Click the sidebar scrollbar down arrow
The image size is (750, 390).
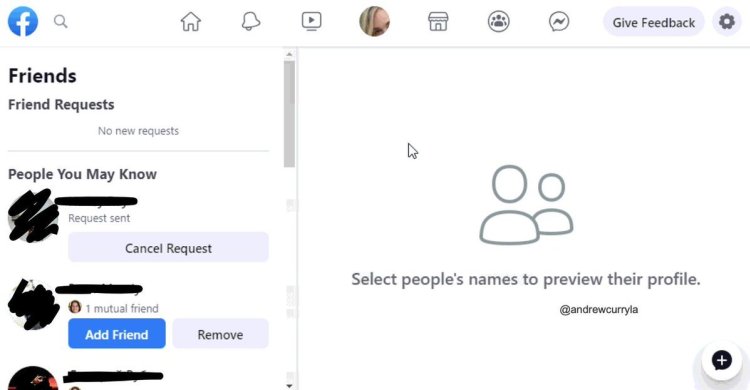coord(289,385)
